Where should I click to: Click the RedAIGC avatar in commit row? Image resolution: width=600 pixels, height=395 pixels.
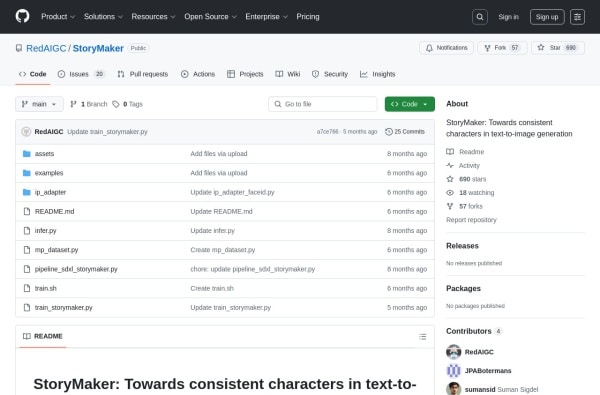(x=26, y=132)
